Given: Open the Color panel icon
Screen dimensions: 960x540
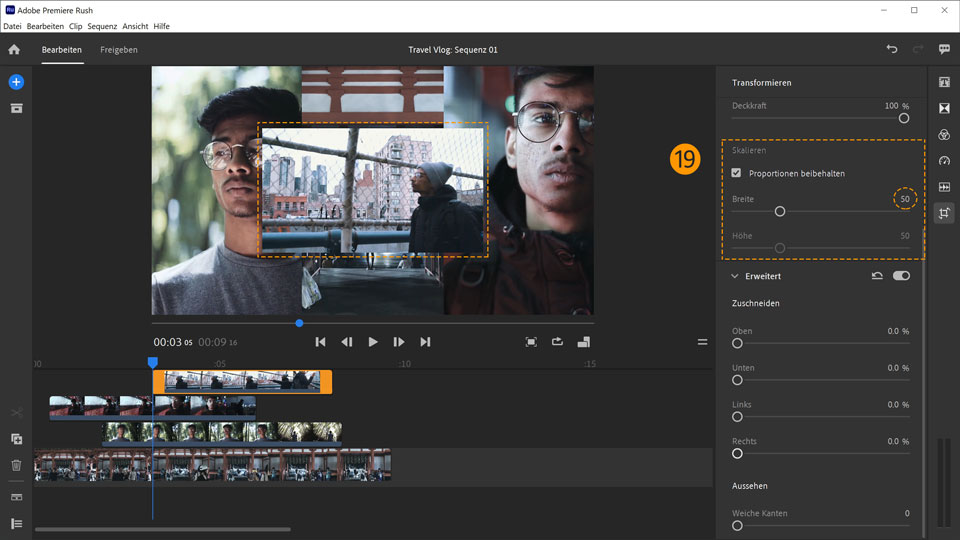Looking at the screenshot, I should (944, 135).
